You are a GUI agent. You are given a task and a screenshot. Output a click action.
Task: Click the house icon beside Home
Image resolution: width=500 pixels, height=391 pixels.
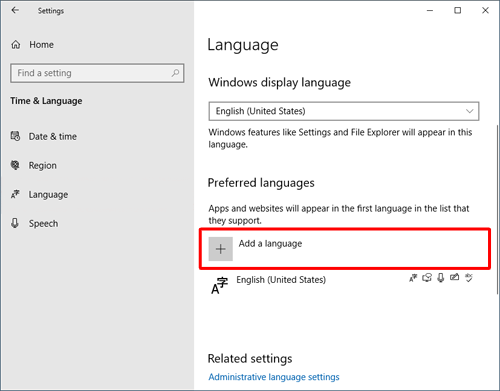[16, 44]
